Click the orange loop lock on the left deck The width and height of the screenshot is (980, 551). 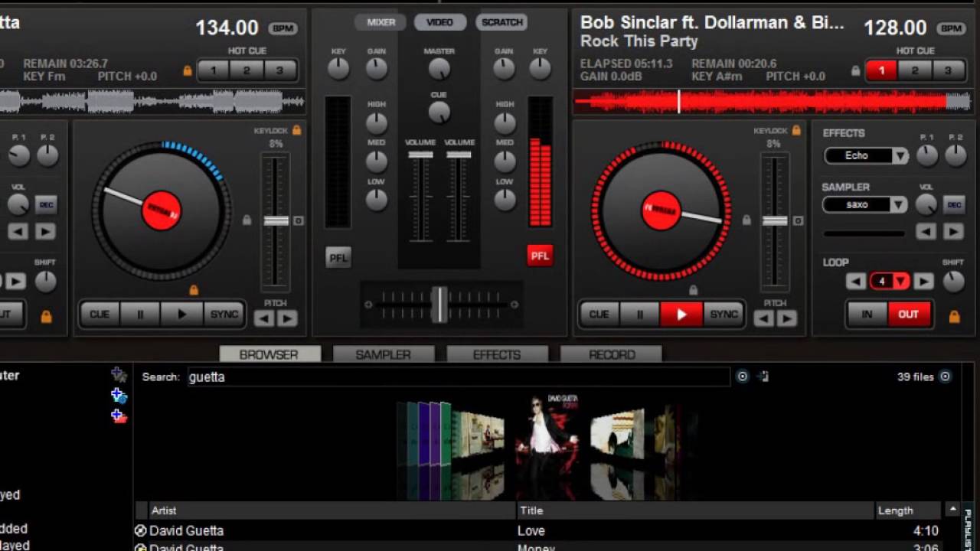click(x=46, y=316)
